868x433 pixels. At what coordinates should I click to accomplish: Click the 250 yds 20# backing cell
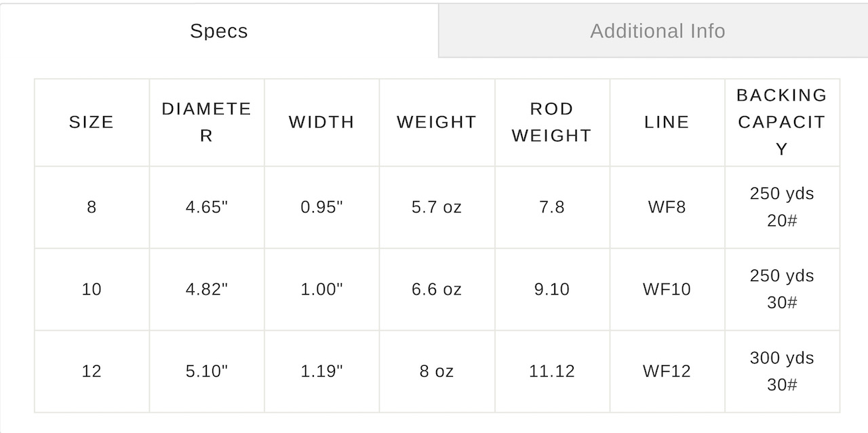click(x=782, y=207)
